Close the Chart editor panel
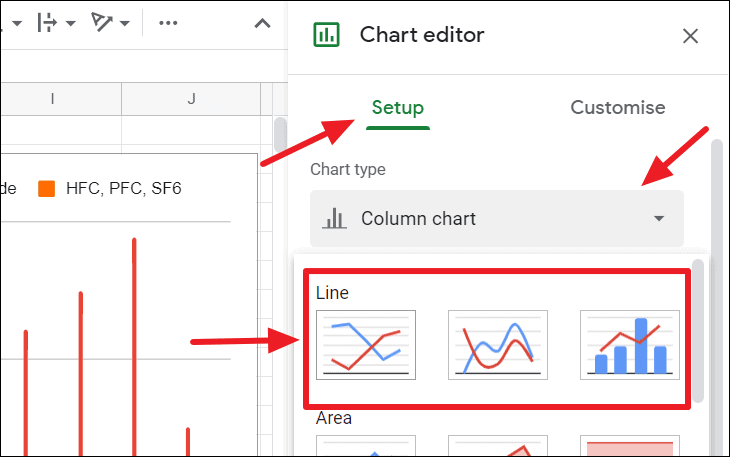The image size is (730, 457). [690, 36]
